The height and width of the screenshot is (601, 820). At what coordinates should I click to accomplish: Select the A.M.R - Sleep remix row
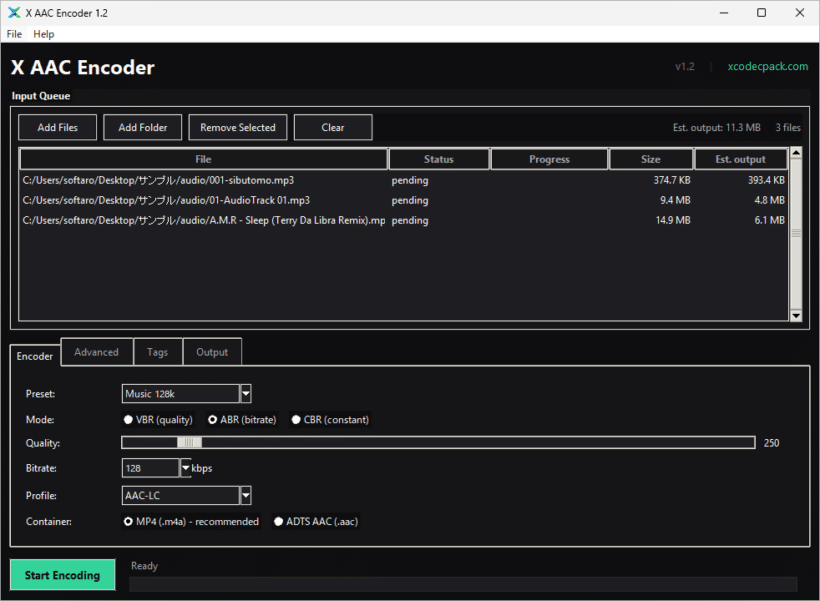click(403, 220)
